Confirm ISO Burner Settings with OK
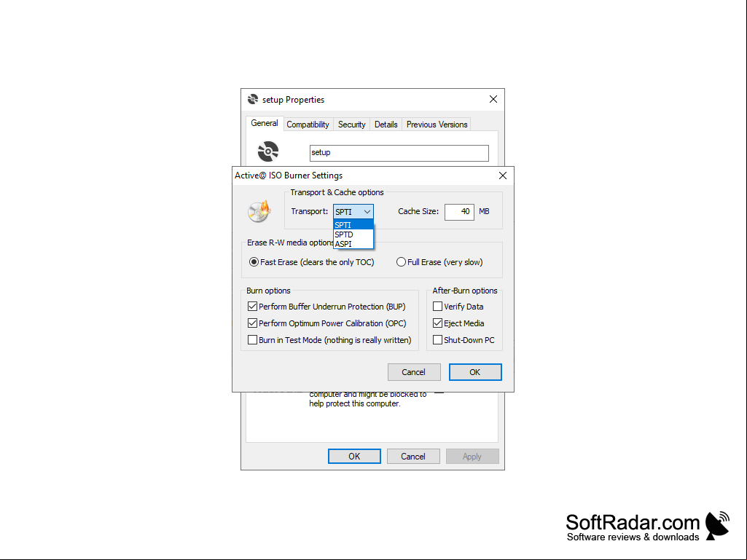 tap(475, 372)
